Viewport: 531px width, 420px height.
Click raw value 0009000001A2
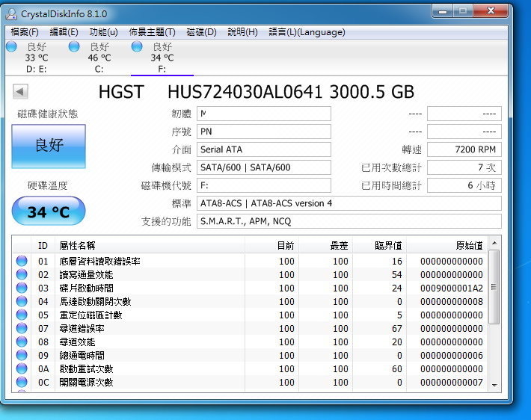[452, 288]
